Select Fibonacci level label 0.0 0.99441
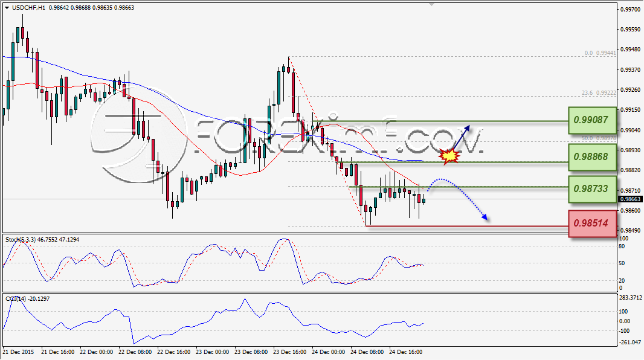The image size is (644, 360). click(600, 53)
